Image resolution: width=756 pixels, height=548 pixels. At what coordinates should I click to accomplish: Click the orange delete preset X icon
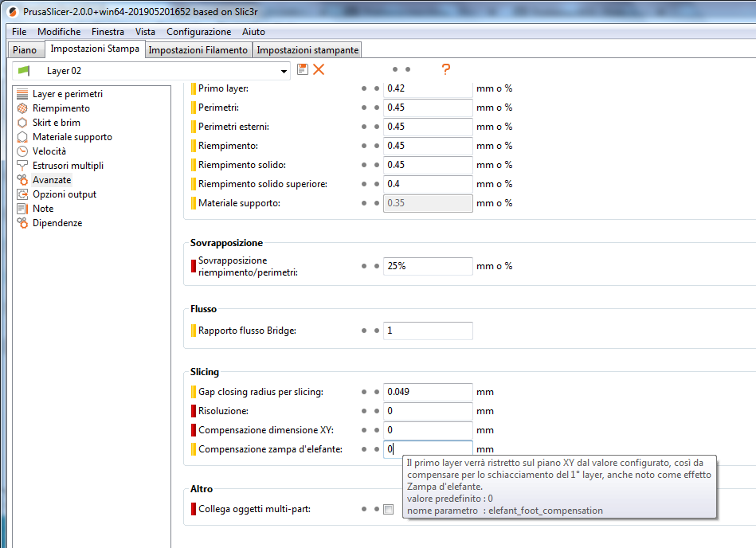(x=319, y=69)
